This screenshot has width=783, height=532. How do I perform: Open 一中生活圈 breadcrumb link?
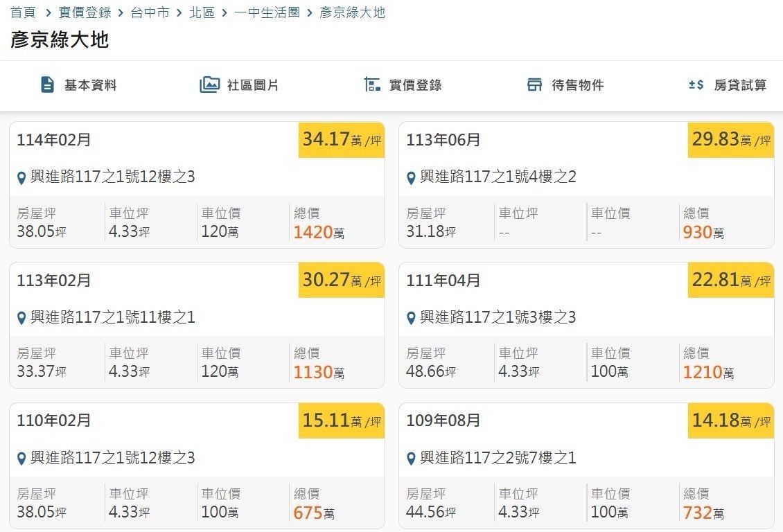pos(267,12)
